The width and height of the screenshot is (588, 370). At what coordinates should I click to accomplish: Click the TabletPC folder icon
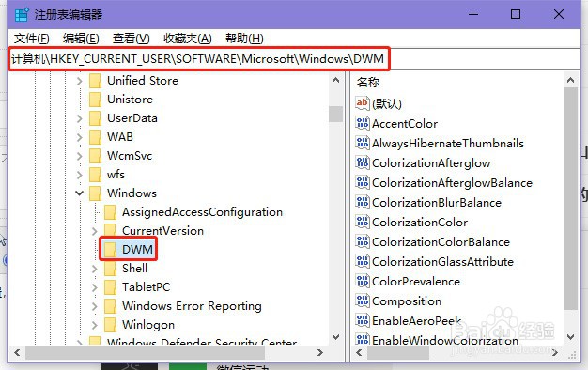[110, 287]
